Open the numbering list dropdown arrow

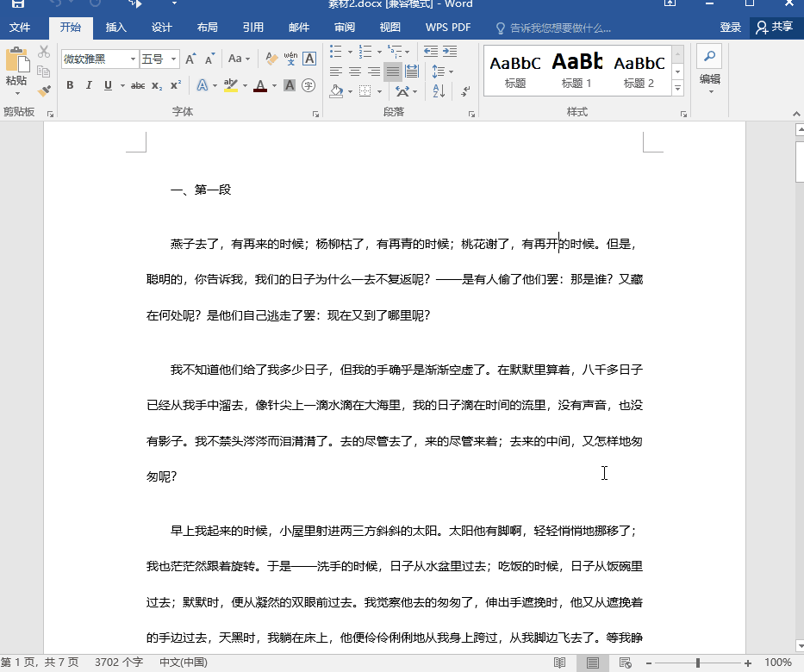pyautogui.click(x=379, y=52)
